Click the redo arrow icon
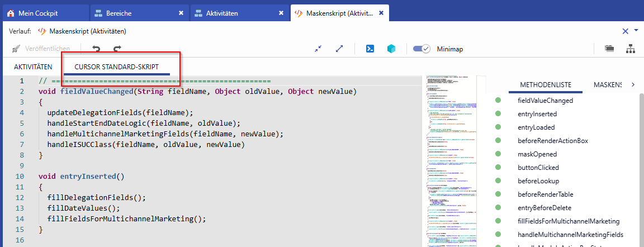 click(x=117, y=49)
